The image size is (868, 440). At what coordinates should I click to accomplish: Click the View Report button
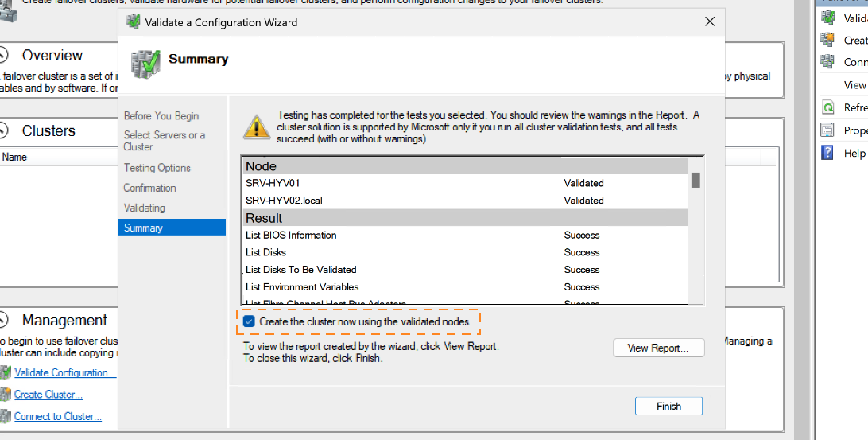658,348
